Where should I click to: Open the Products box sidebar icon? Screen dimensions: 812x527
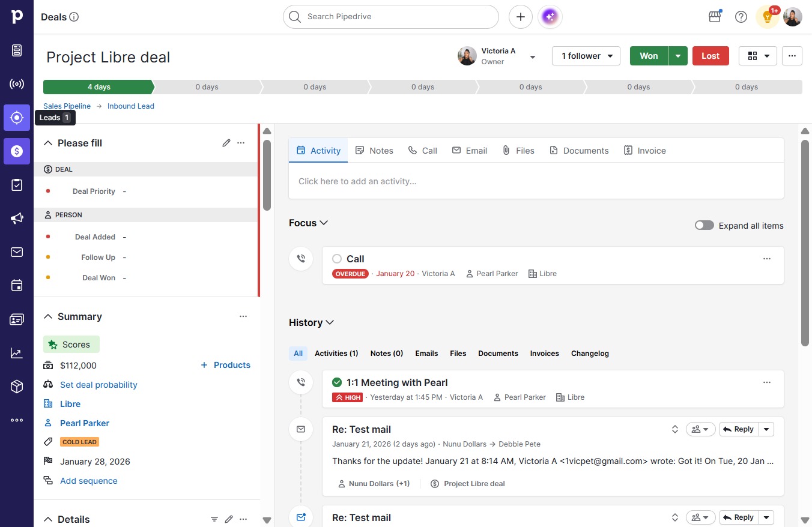tap(17, 387)
